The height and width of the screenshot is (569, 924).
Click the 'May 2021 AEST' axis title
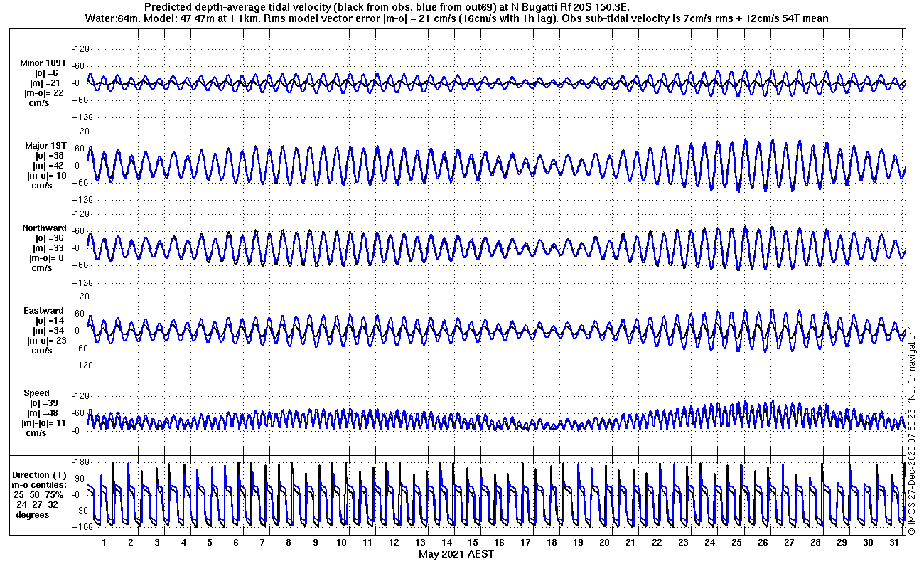(456, 554)
